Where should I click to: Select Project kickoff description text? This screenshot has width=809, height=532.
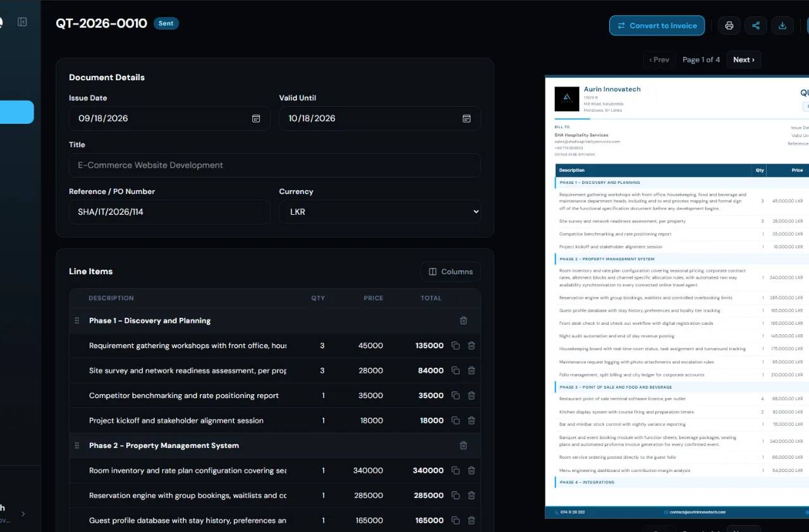(176, 420)
